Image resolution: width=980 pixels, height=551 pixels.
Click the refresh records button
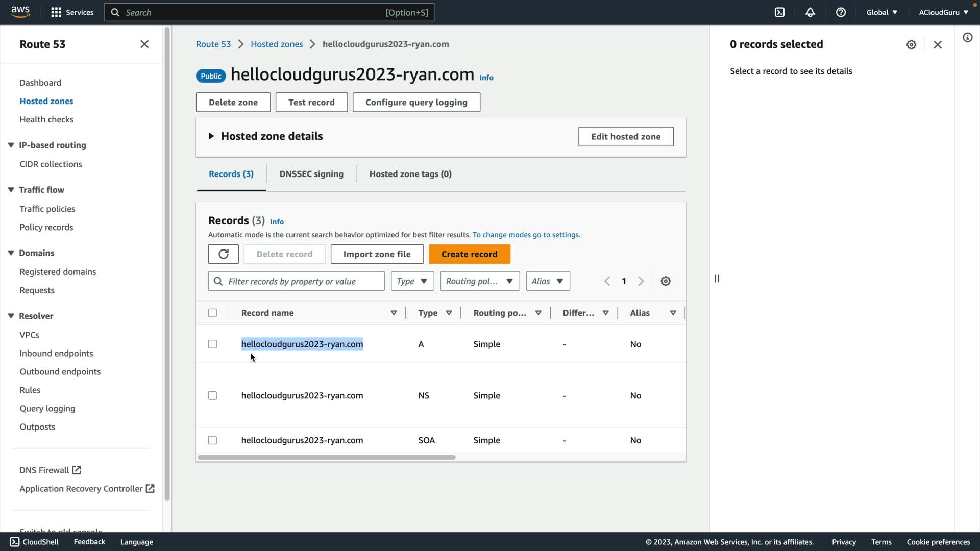click(223, 254)
